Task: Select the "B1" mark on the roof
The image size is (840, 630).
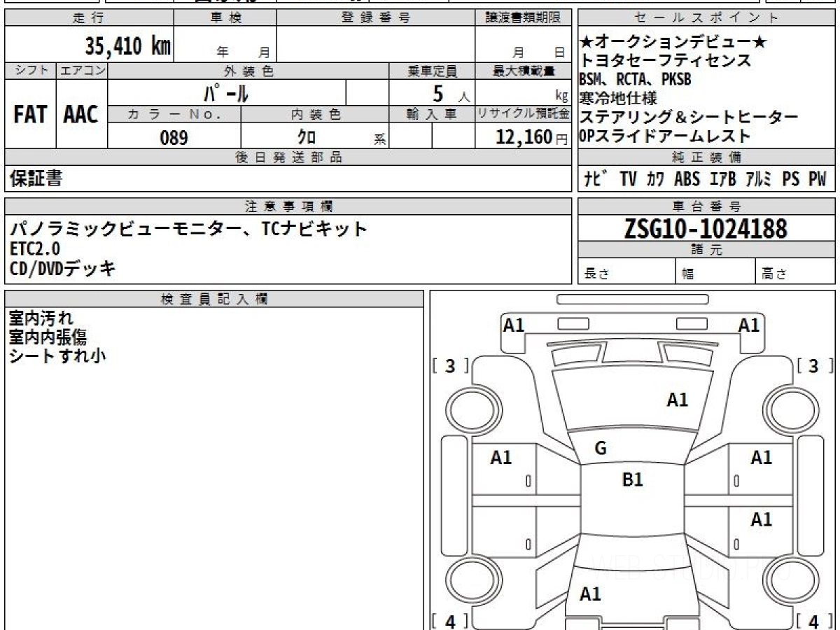Action: click(x=632, y=479)
